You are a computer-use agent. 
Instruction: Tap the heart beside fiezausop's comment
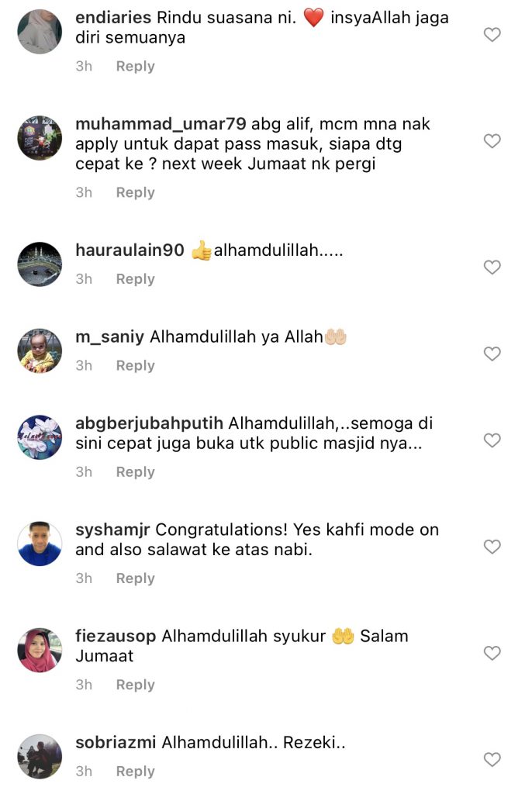492,653
